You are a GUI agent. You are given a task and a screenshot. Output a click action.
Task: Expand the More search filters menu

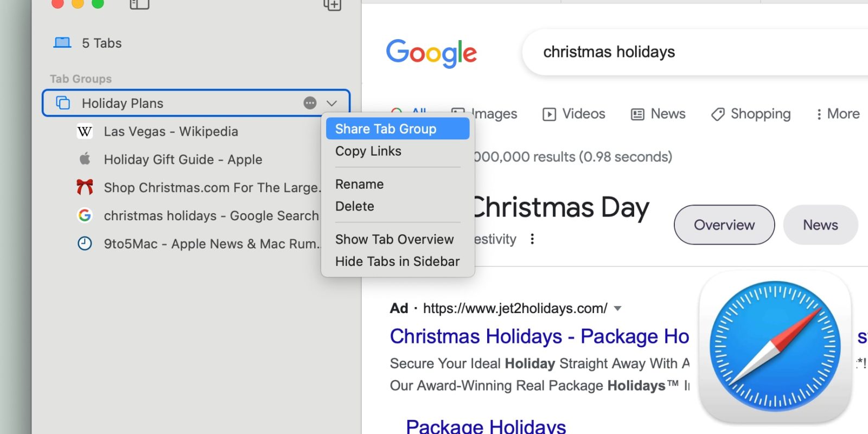(838, 114)
